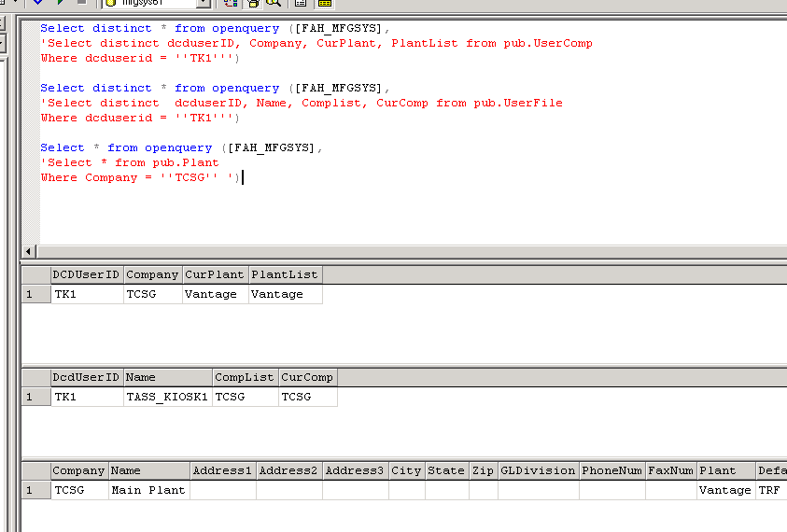787x532 pixels.
Task: Place cursor on the pub.UserComp query line
Action: click(316, 43)
